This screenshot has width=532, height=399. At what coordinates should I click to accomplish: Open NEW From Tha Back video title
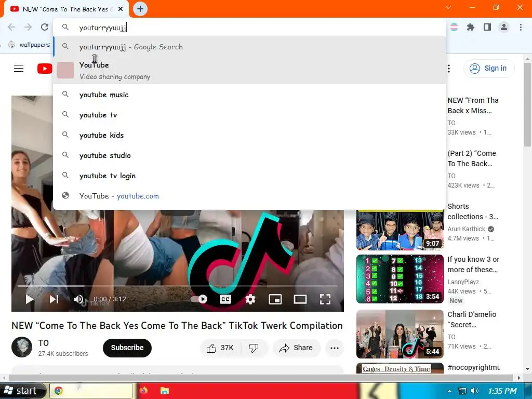[473, 105]
